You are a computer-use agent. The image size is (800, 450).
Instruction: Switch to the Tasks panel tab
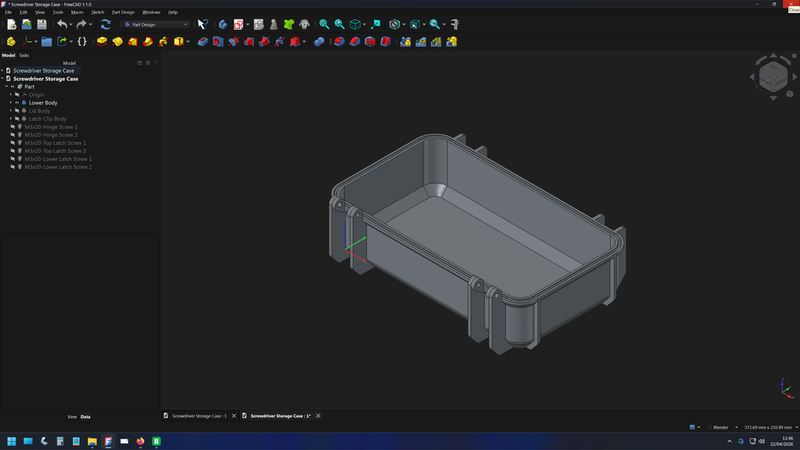point(24,55)
